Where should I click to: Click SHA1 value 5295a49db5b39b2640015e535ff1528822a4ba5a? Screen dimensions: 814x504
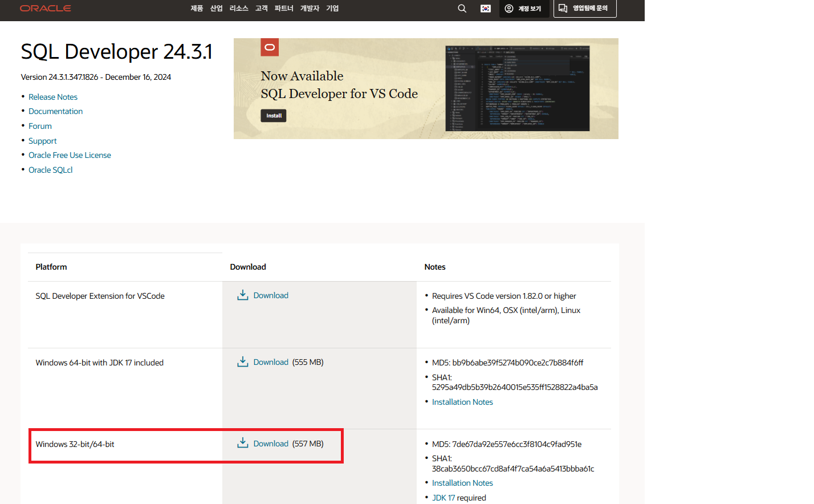(x=515, y=387)
